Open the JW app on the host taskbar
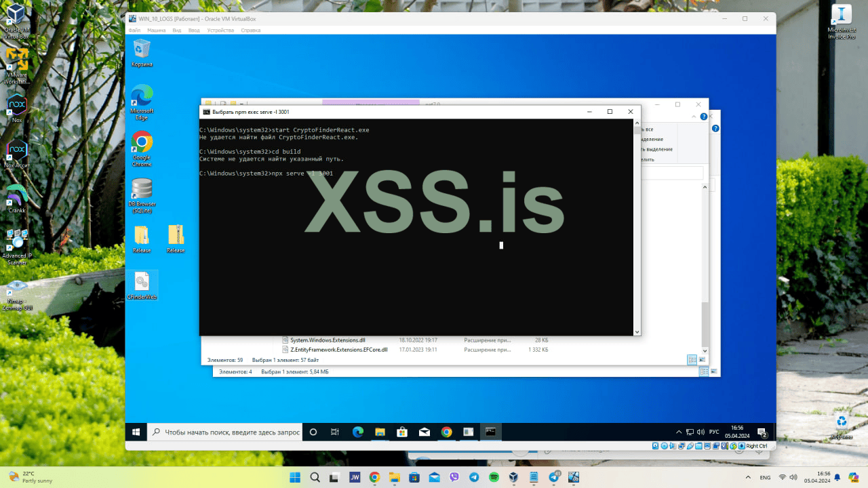Screen dimensions: 868x488 [355, 477]
